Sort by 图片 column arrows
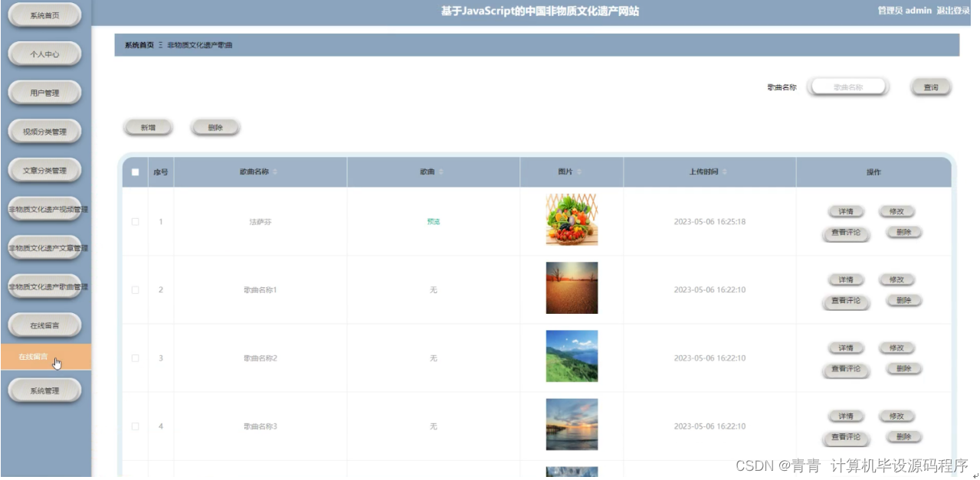Viewport: 980px width, 480px height. click(579, 172)
